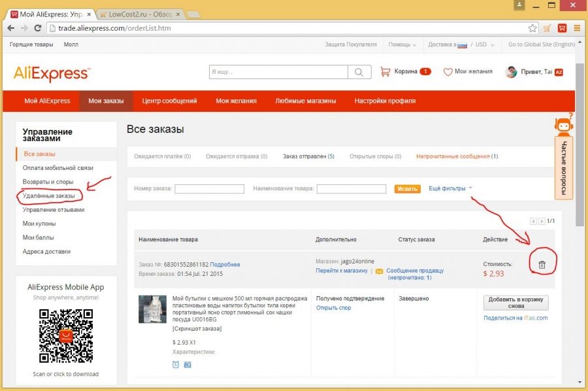Open Chrome hamburger menu
The height and width of the screenshot is (391, 588).
pyautogui.click(x=577, y=28)
